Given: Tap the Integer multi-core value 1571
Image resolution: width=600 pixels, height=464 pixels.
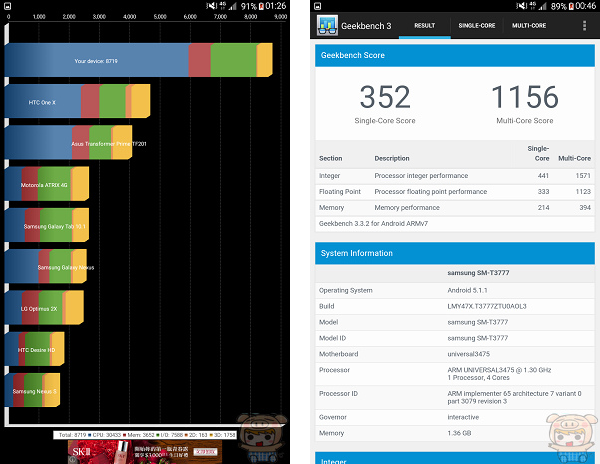Looking at the screenshot, I should (583, 176).
